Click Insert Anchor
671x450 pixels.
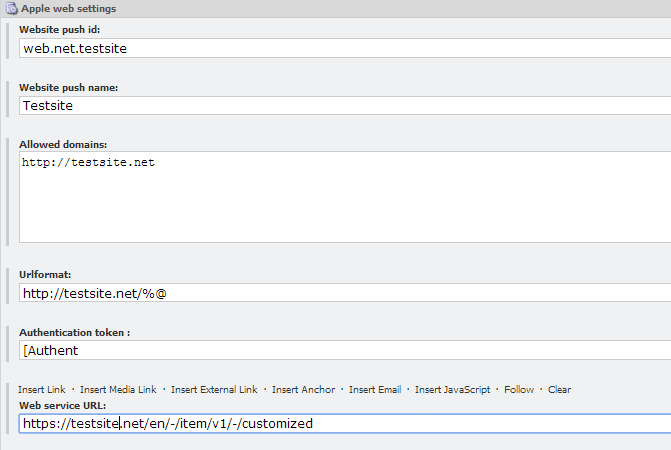(x=303, y=389)
